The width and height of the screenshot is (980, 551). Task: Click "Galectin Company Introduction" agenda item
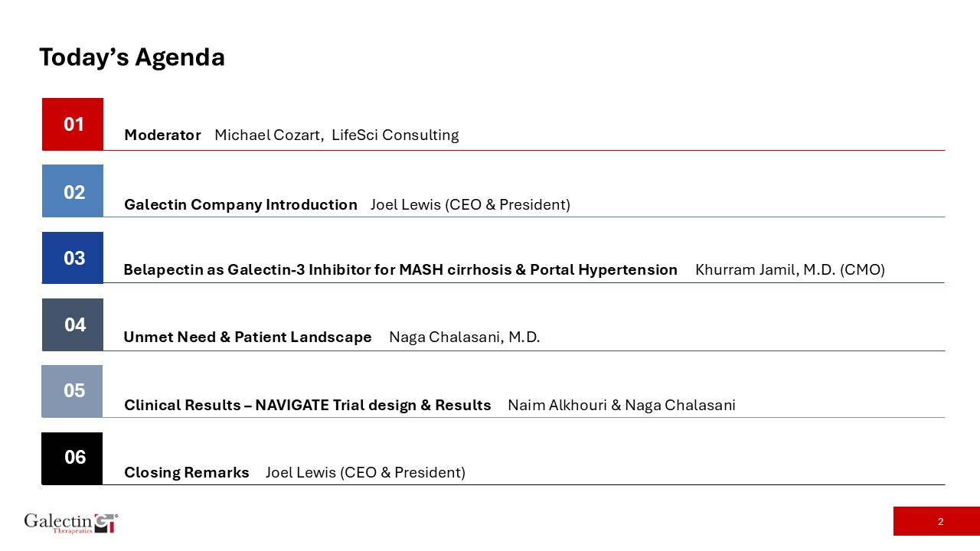coord(240,205)
